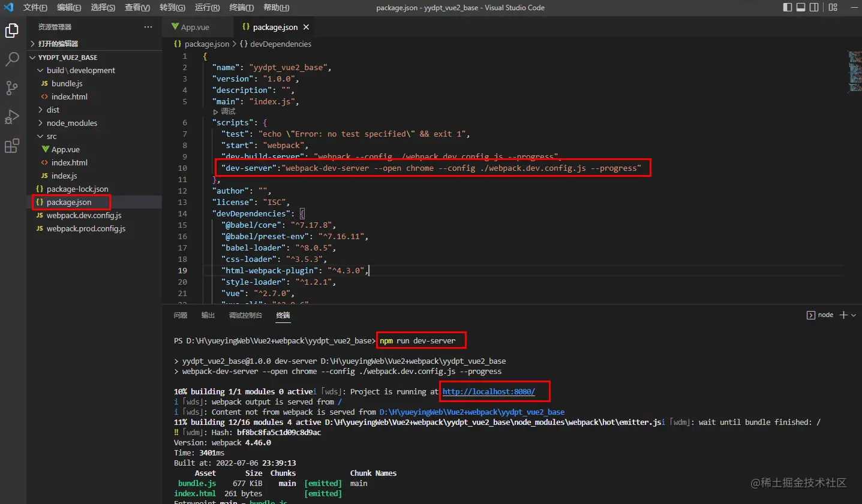
Task: Open the 转到(G) menu
Action: point(172,7)
